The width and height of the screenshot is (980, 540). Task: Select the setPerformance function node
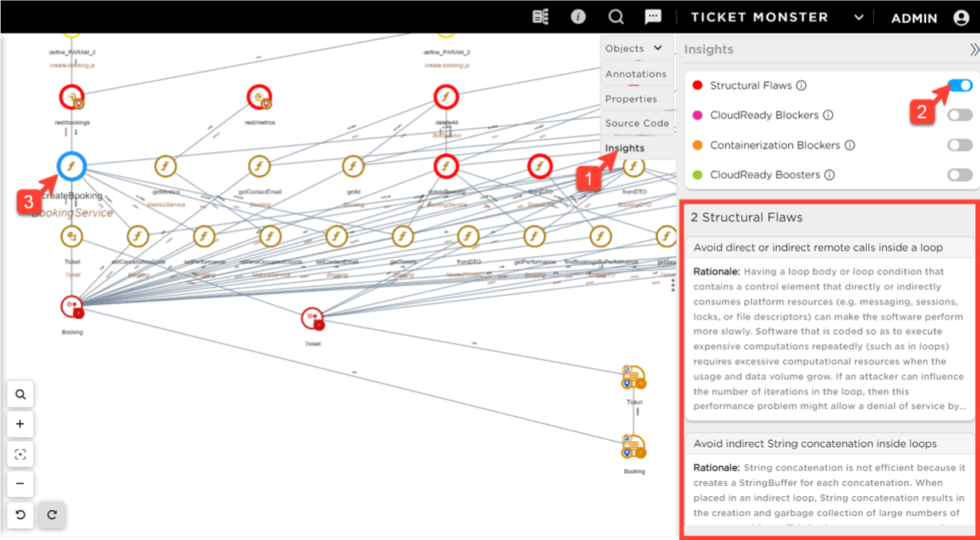(204, 236)
